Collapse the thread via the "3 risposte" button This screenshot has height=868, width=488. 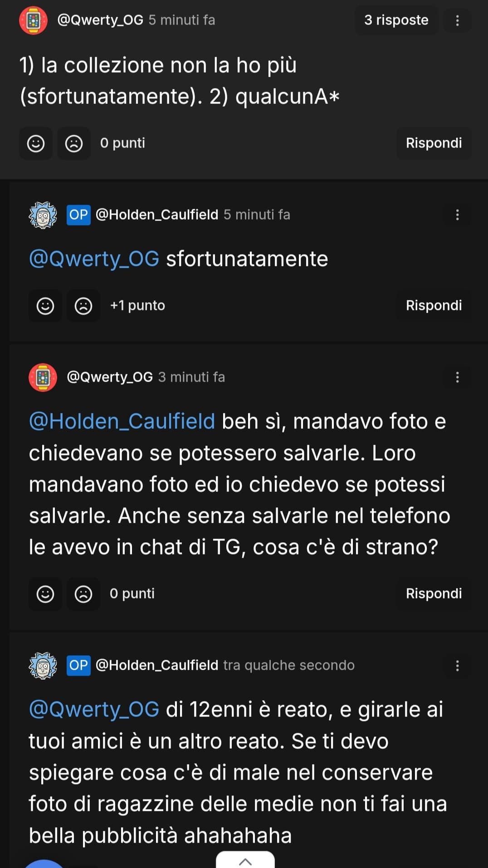tap(396, 20)
